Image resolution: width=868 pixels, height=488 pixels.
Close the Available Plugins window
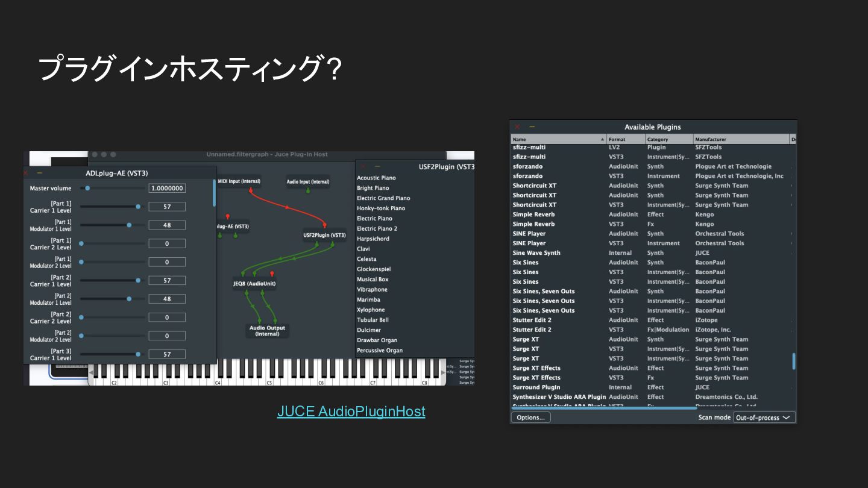pyautogui.click(x=517, y=127)
